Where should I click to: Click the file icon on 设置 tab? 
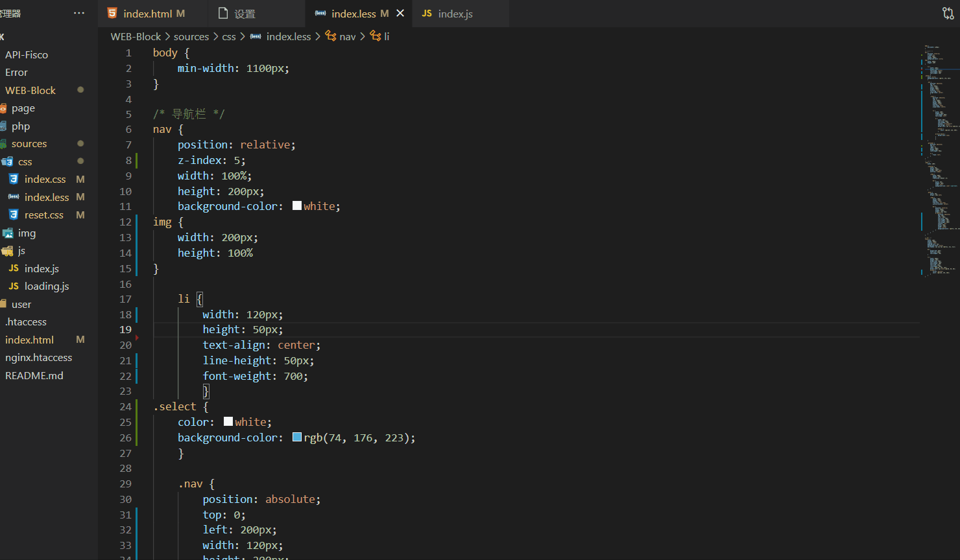pyautogui.click(x=223, y=13)
